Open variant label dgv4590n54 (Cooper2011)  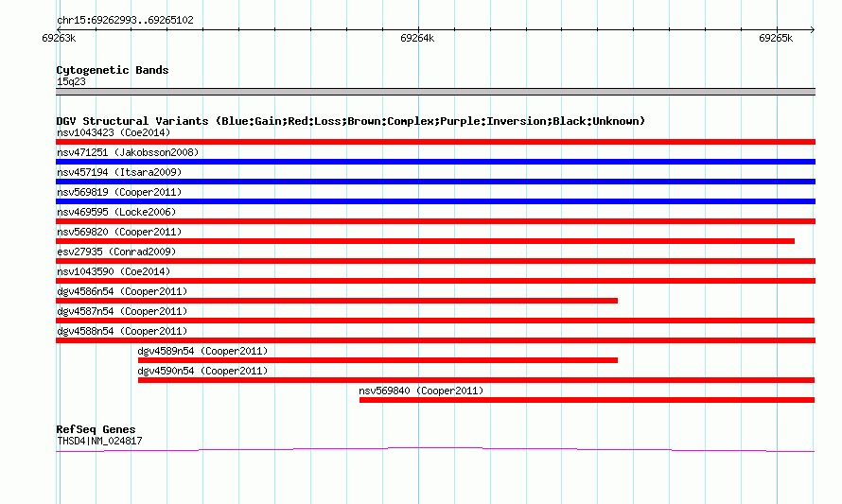pyautogui.click(x=202, y=371)
